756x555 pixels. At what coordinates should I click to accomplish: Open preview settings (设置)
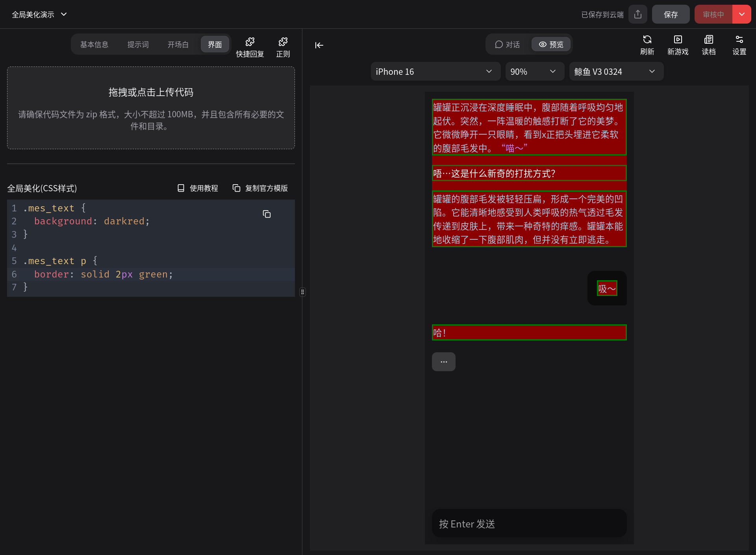pos(739,45)
